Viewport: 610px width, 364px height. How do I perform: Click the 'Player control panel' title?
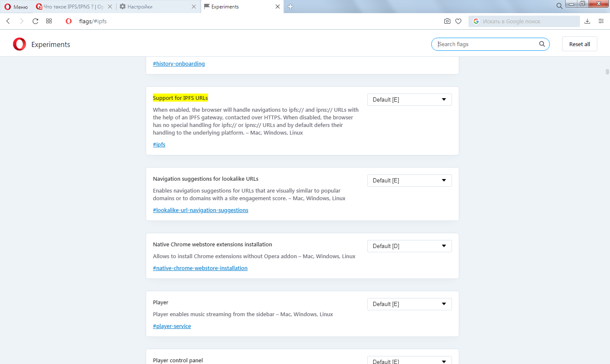click(178, 361)
